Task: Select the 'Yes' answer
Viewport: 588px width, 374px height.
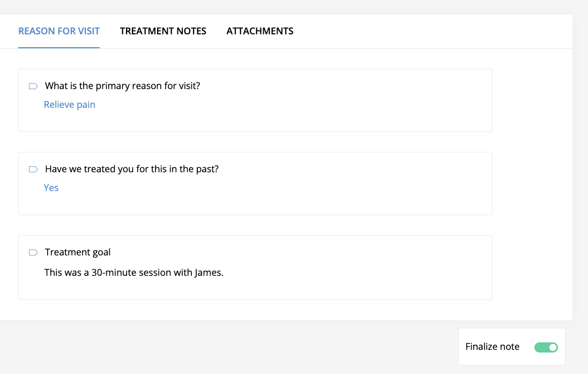Action: pos(51,188)
